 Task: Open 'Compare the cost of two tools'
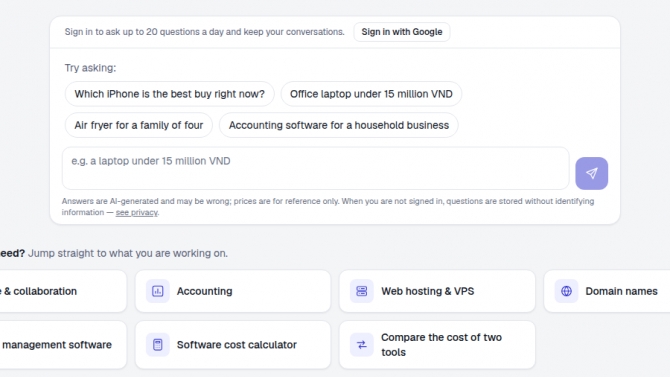(x=437, y=345)
